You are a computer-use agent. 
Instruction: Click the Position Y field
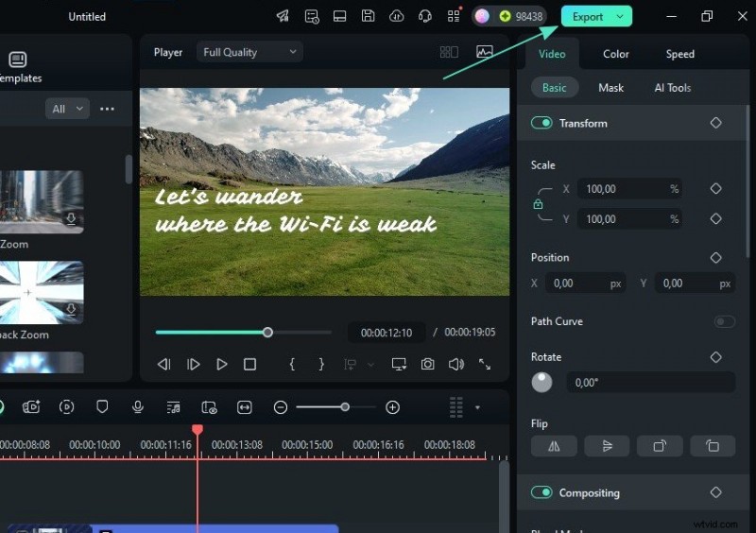[695, 284]
